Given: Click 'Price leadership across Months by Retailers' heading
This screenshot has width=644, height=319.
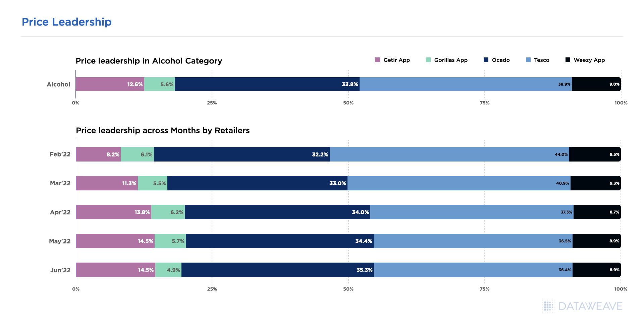Looking at the screenshot, I should 163,131.
